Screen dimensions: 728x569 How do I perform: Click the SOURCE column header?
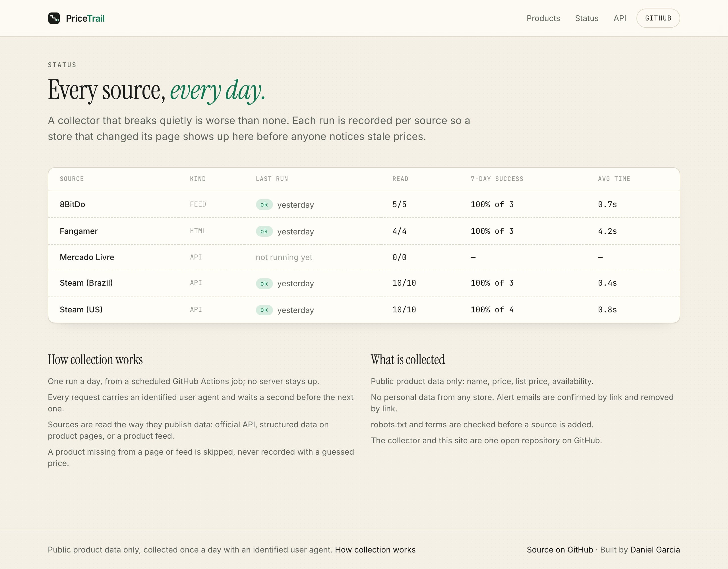coord(72,179)
